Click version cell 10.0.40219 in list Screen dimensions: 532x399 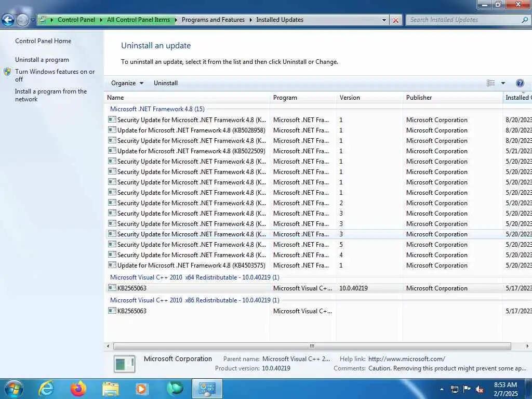[x=353, y=288]
